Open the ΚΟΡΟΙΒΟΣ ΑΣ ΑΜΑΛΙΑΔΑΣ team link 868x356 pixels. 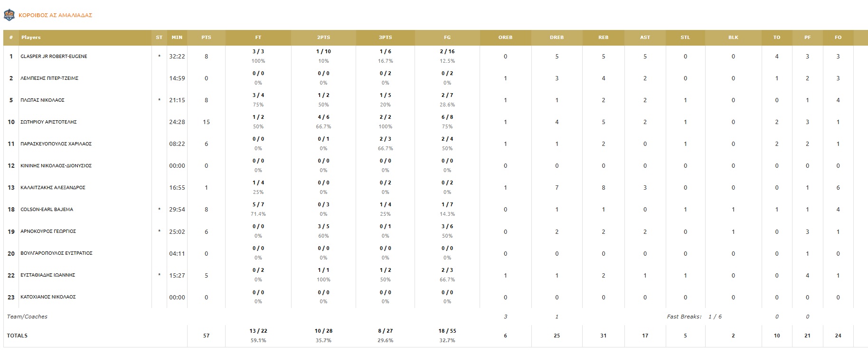(55, 15)
